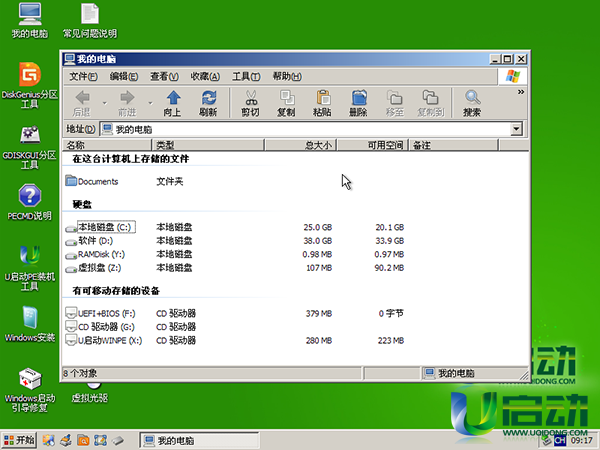Viewport: 600px width, 450px height.
Task: Click the fifth quick launch drive icon
Action: click(x=117, y=440)
